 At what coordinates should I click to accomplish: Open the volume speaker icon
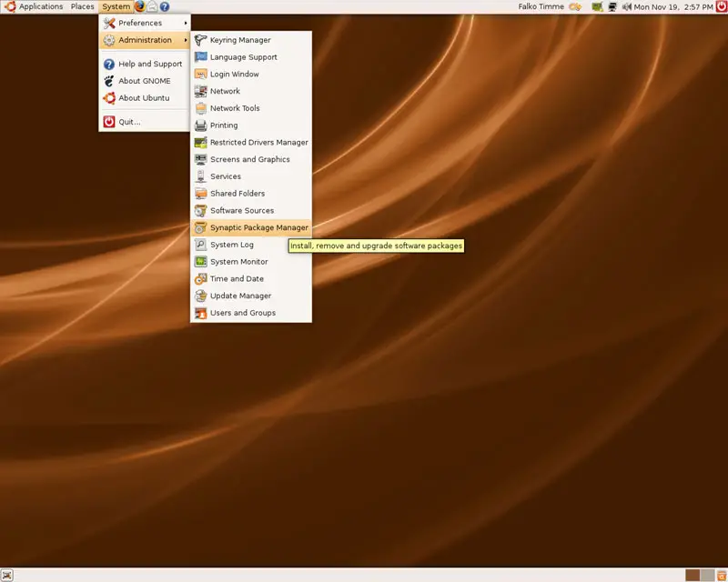pos(627,6)
